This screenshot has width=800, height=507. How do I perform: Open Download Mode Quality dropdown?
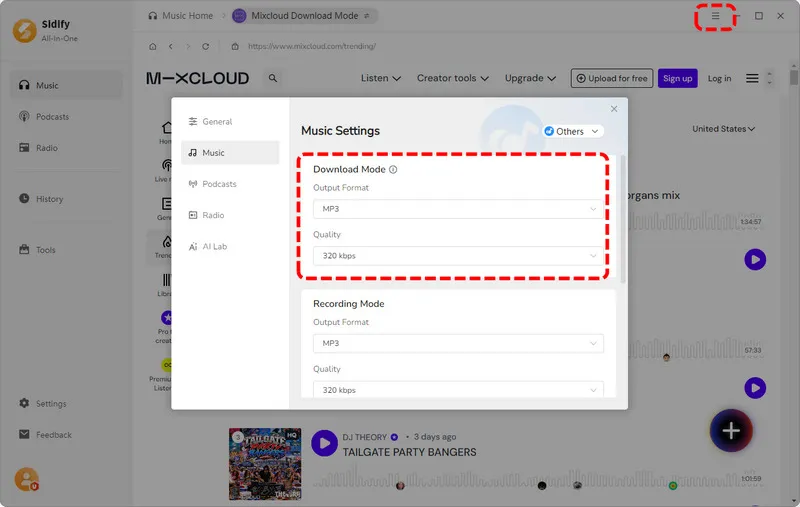(x=458, y=256)
